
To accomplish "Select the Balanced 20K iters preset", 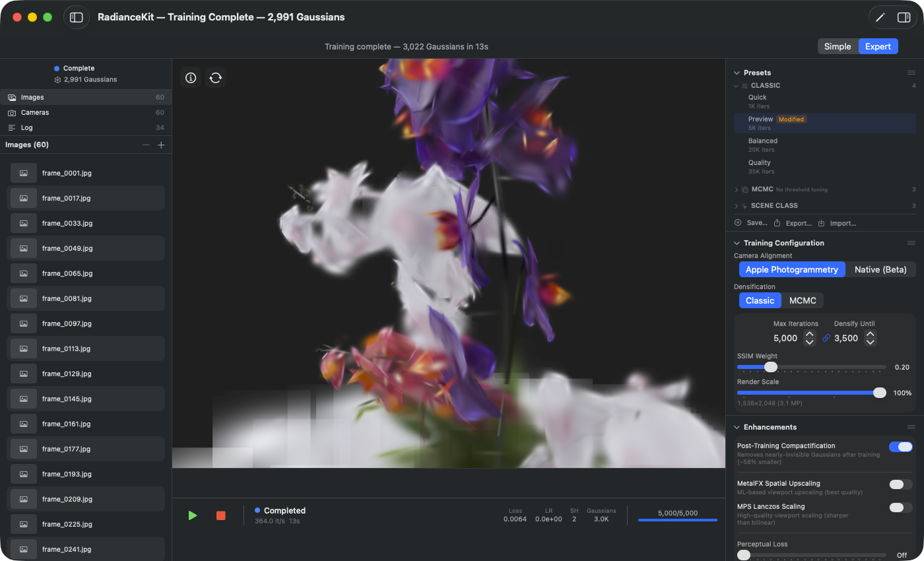I will tap(825, 145).
